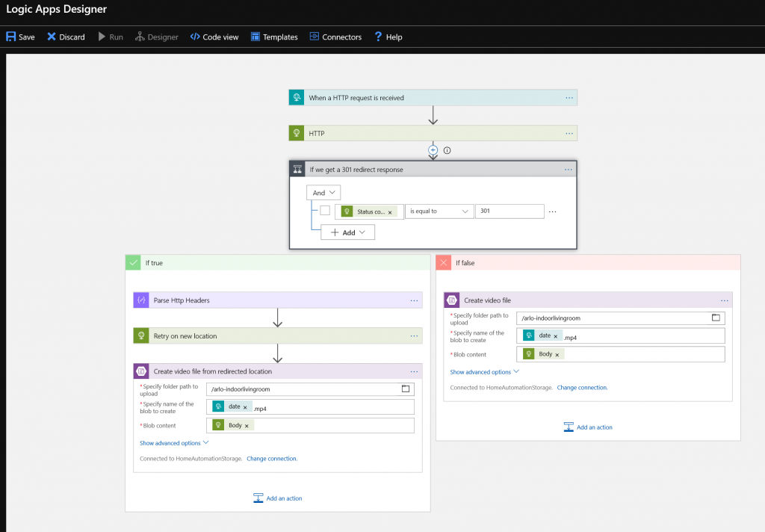Image resolution: width=765 pixels, height=532 pixels.
Task: Expand advanced options in If false branch
Action: click(484, 372)
